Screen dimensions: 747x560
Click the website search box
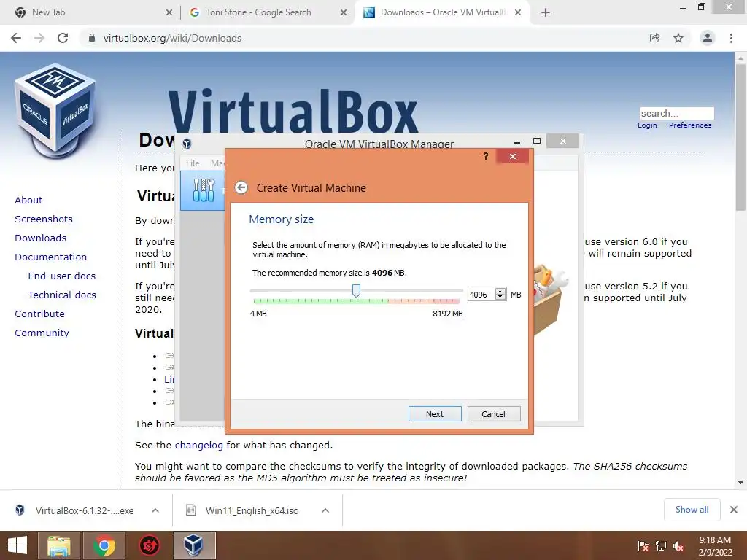tap(677, 113)
